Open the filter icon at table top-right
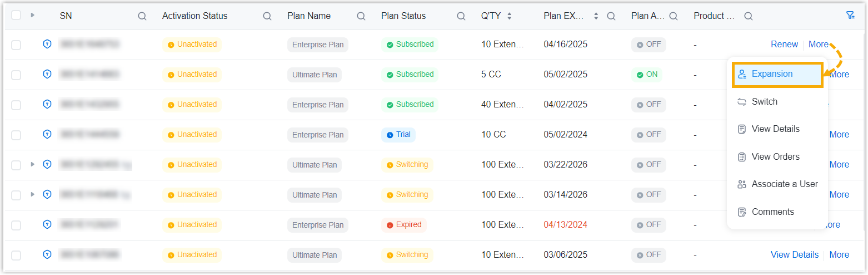868x275 pixels. (x=850, y=16)
